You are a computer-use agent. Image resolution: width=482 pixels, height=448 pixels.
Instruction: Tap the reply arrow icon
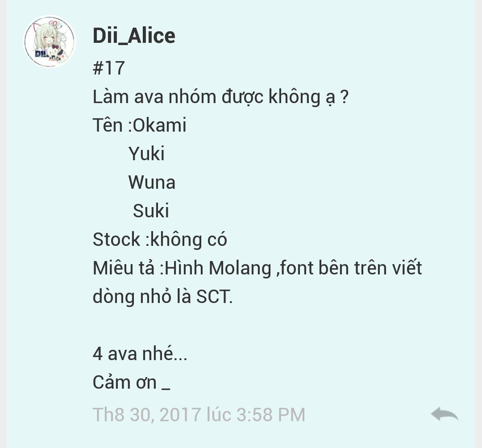[445, 414]
